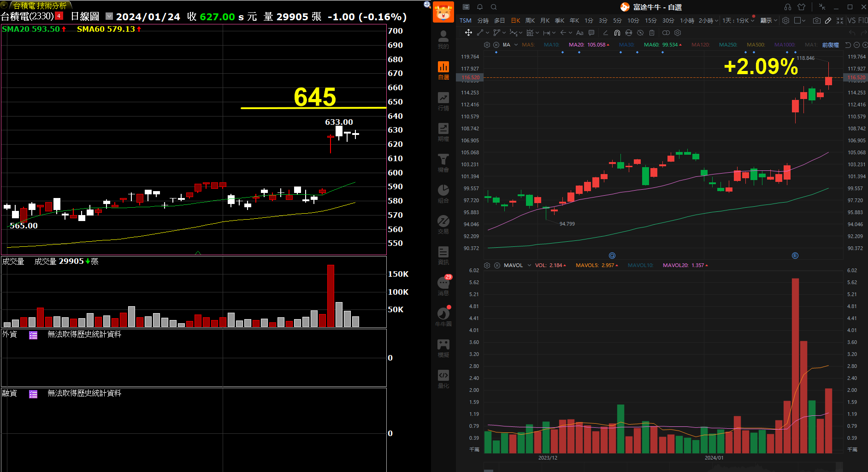This screenshot has width=868, height=472.
Task: Expand the line drawing tool dropdown arrow
Action: pyautogui.click(x=487, y=33)
